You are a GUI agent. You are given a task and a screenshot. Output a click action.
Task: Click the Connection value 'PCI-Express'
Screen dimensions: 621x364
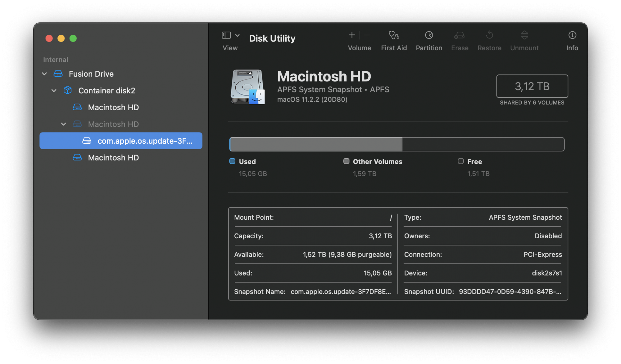542,255
